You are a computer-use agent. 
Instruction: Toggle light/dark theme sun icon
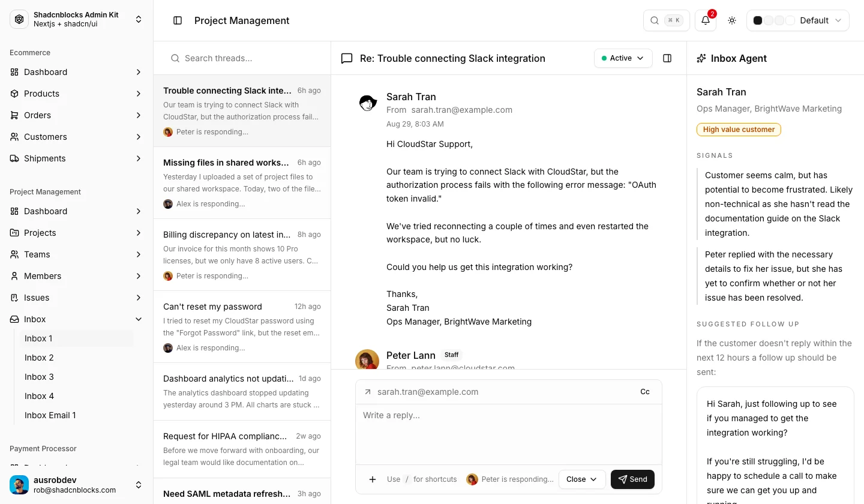coord(732,20)
